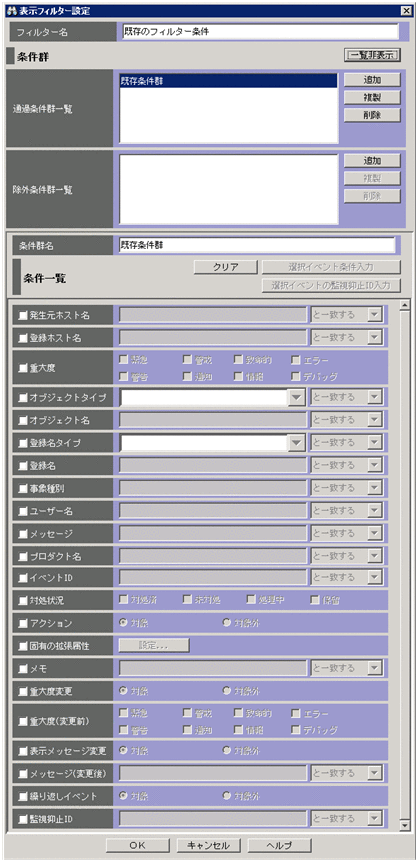Click the OK button
Screen dimensions: 419x863
pos(138,845)
